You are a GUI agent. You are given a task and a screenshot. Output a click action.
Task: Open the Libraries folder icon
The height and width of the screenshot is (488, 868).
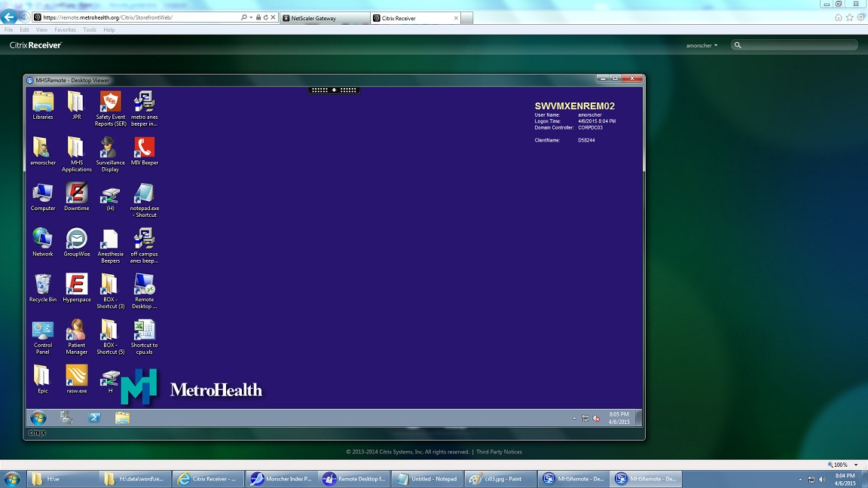pyautogui.click(x=43, y=105)
